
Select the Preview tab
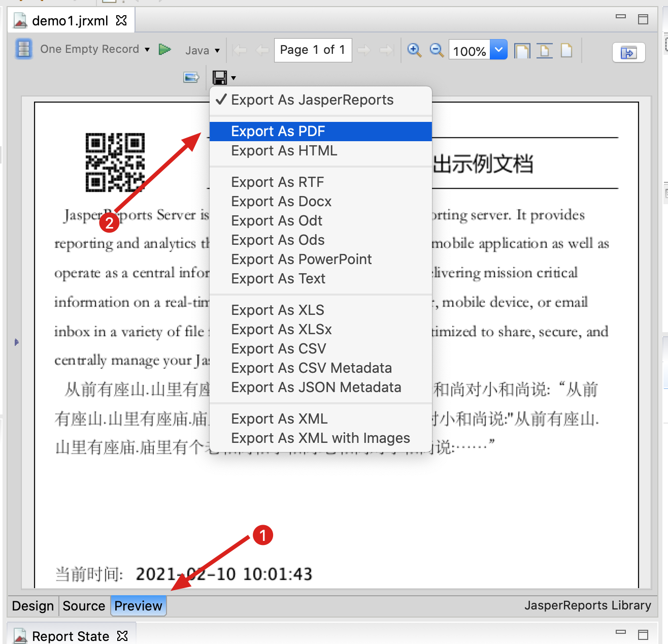point(138,606)
